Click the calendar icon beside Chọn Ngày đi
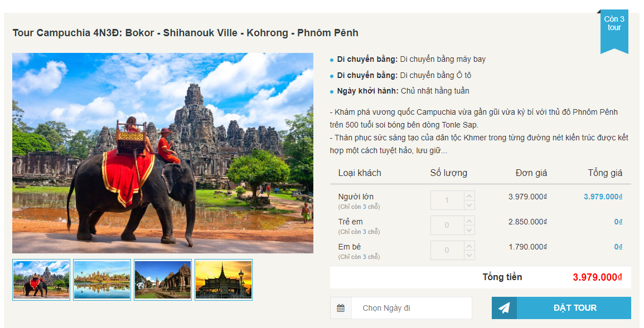This screenshot has width=644, height=328. click(341, 308)
